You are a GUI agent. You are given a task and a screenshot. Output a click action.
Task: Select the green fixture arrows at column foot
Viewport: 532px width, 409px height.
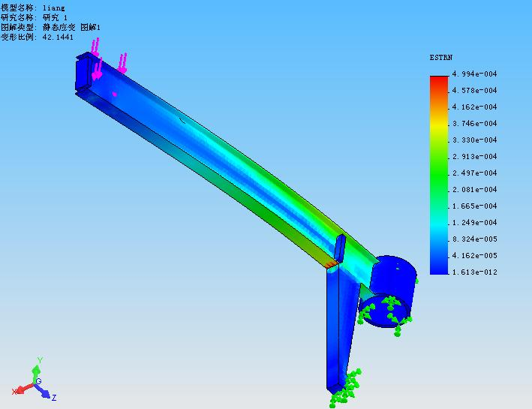tap(345, 389)
